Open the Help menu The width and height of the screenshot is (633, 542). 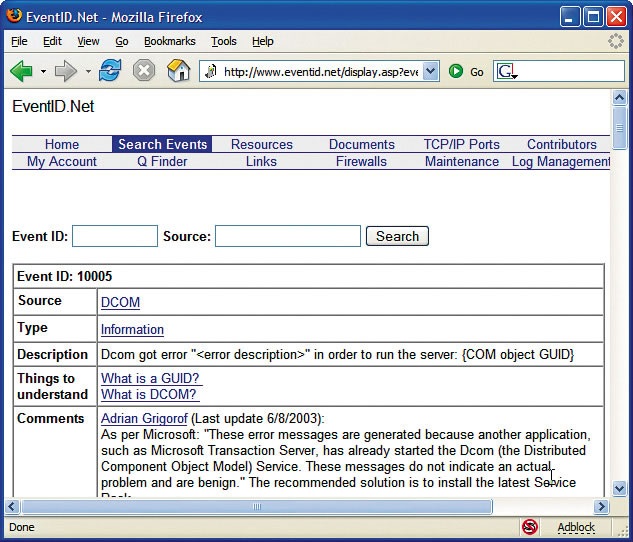coord(263,41)
